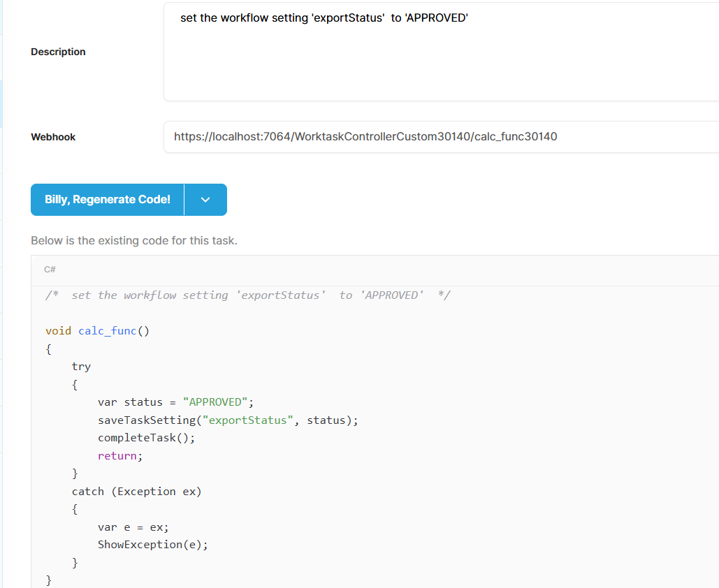The image size is (719, 588).
Task: Click the saveTaskSetting code line
Action: tap(228, 420)
